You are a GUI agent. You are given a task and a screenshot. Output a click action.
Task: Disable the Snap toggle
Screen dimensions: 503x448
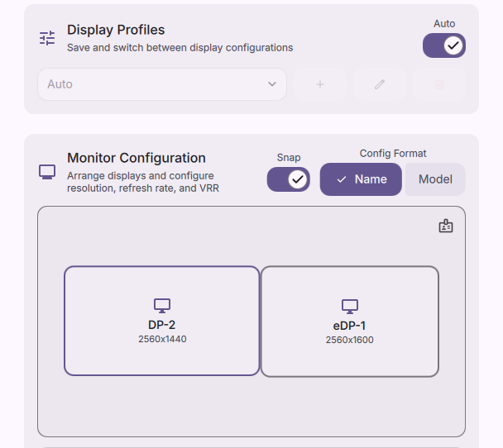click(x=289, y=179)
